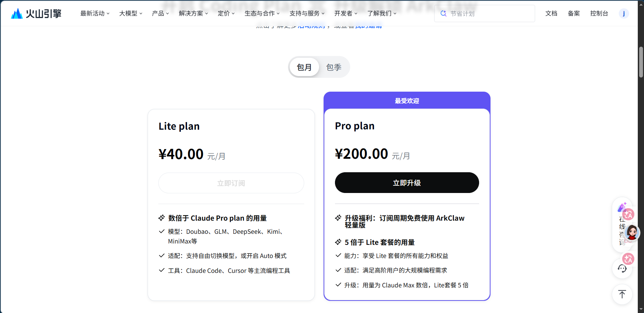Viewport: 644px width, 313px height.
Task: Open the AI assistant sparkle icon
Action: click(622, 208)
